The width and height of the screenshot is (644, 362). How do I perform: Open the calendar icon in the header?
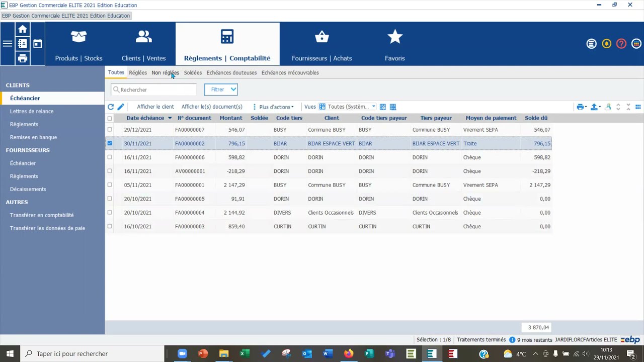pyautogui.click(x=38, y=44)
